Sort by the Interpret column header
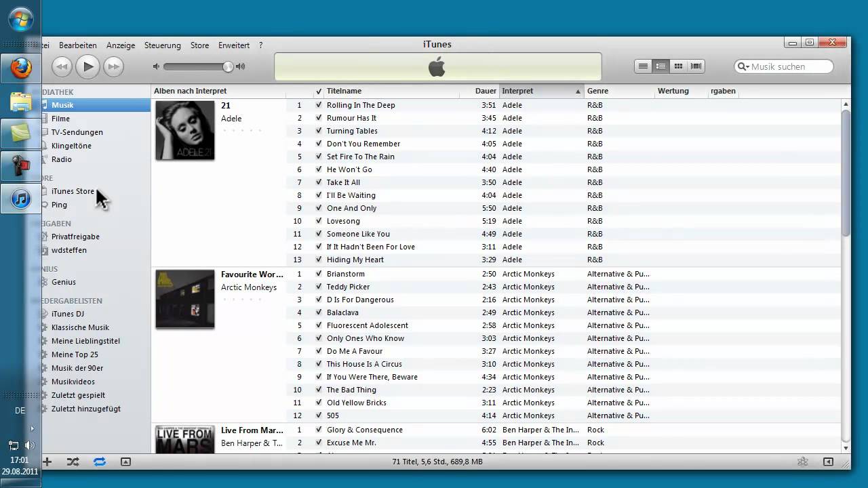Viewport: 868px width, 488px height. pyautogui.click(x=541, y=91)
